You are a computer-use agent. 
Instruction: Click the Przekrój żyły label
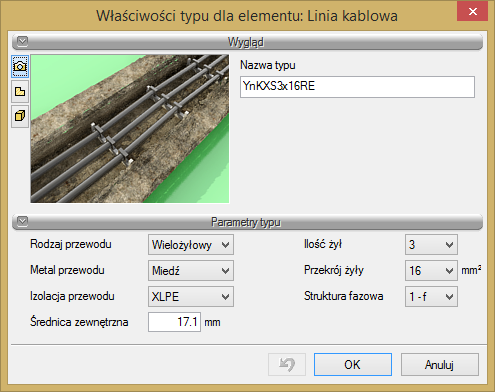(x=333, y=270)
